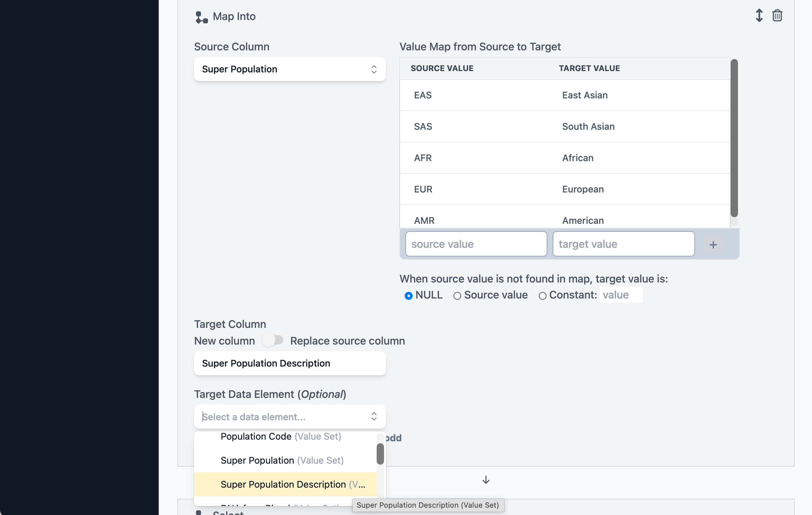Choose Population Code from the data element list
This screenshot has height=515, width=812.
280,436
